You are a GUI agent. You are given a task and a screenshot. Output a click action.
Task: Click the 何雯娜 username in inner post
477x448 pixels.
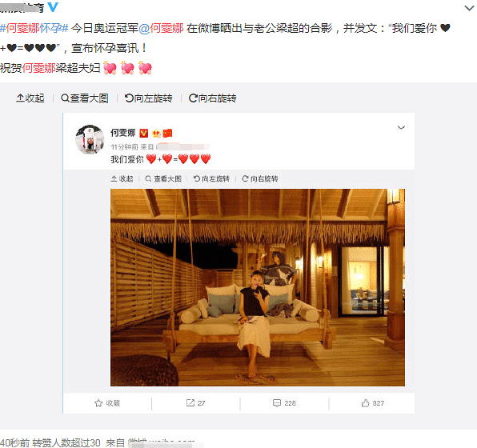click(123, 133)
